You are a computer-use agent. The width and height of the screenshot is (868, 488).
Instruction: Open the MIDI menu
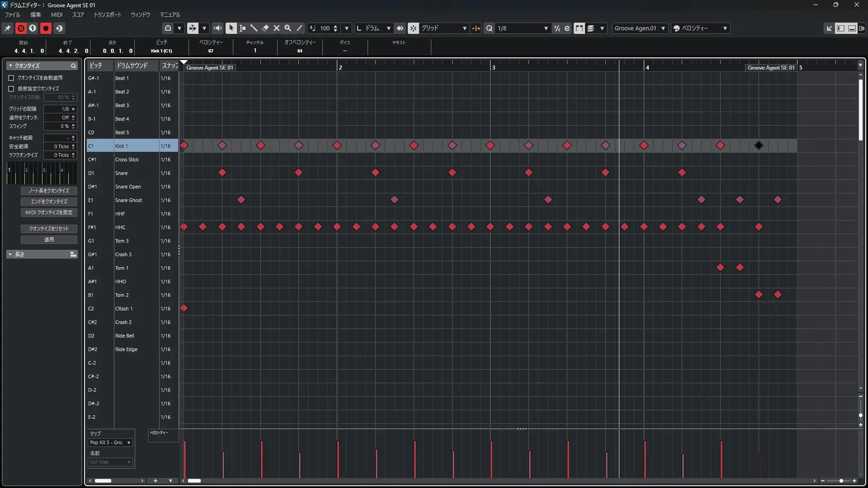57,15
